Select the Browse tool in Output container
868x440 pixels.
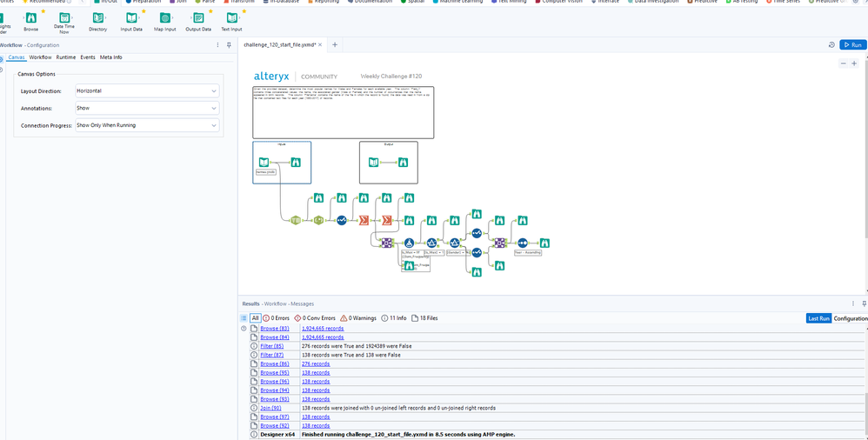pos(403,162)
